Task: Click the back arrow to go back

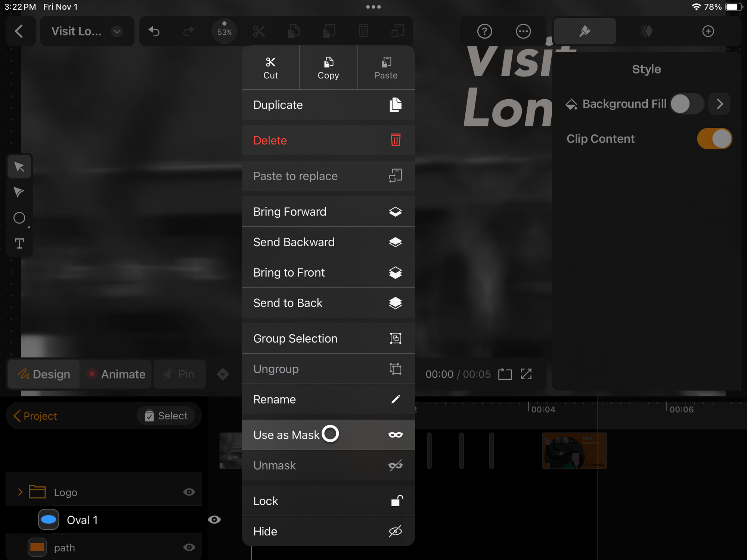Action: 21,31
